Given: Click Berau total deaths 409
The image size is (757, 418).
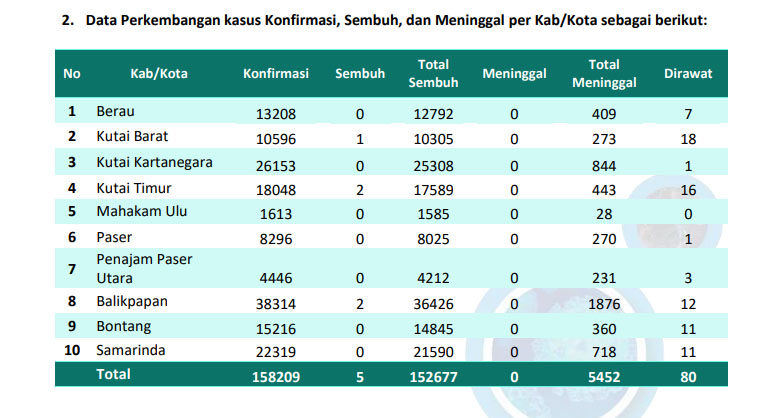Looking at the screenshot, I should 604,114.
